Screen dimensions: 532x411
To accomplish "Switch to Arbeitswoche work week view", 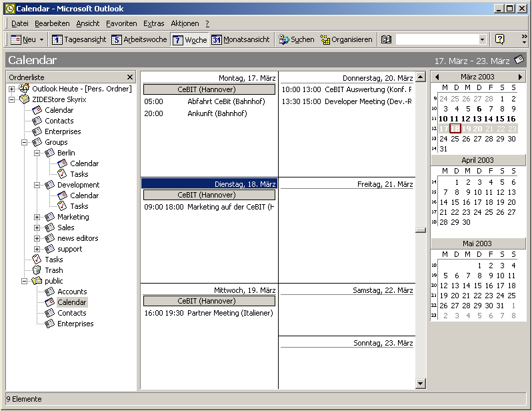I will pyautogui.click(x=139, y=40).
